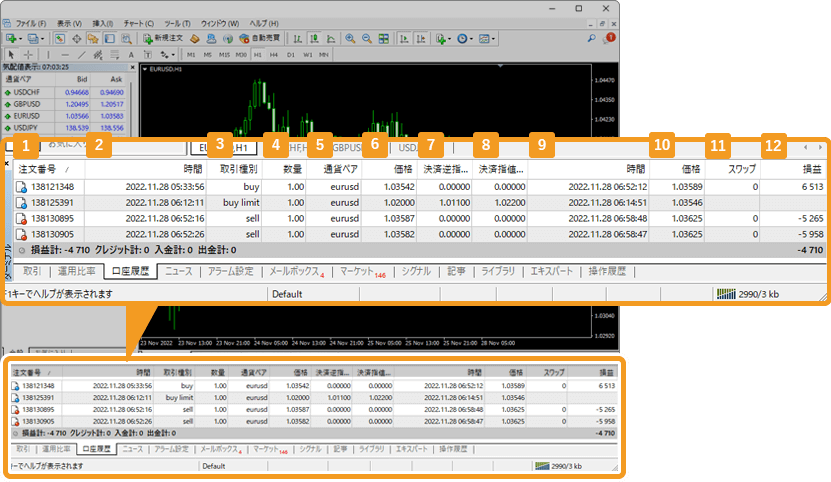Open the ファイル(F) menu
This screenshot has width=831, height=482.
coord(30,23)
